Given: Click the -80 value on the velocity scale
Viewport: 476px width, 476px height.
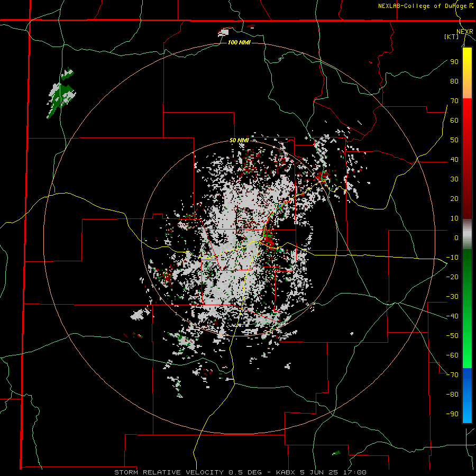Looking at the screenshot, I should (x=452, y=395).
